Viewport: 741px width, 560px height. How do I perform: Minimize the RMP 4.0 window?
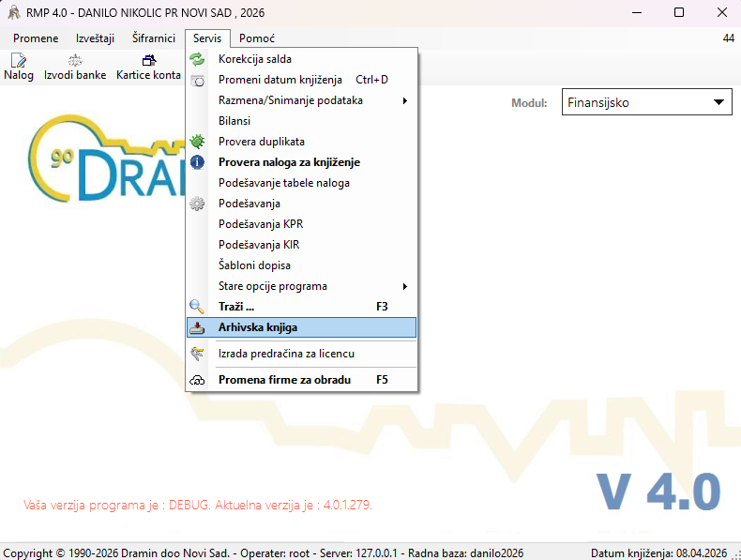(x=637, y=12)
